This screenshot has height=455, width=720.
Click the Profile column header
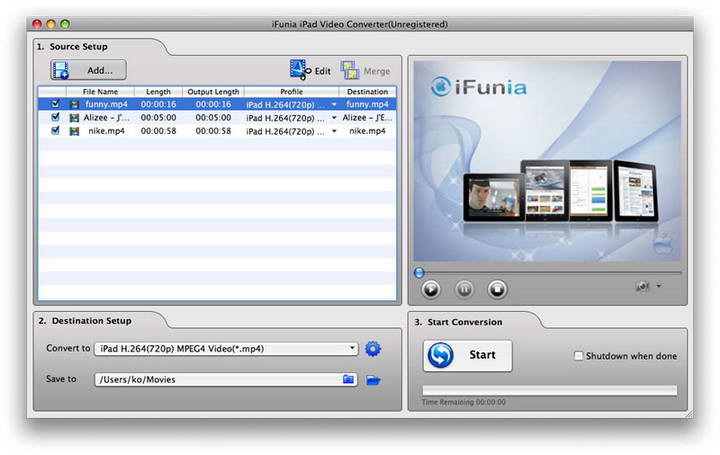pos(292,92)
